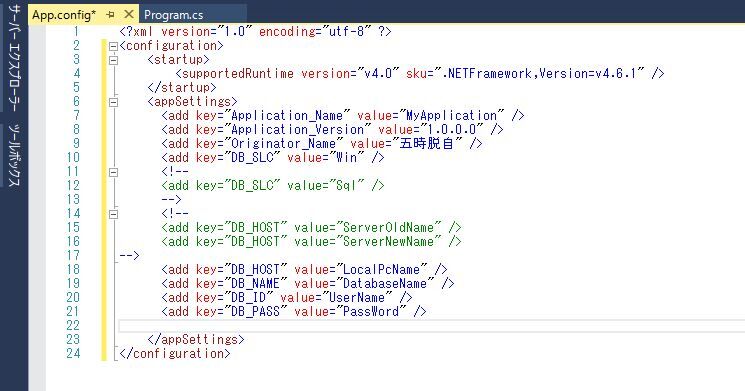This screenshot has width=745, height=391.
Task: Click the DB_SLC value Win
Action: point(346,157)
